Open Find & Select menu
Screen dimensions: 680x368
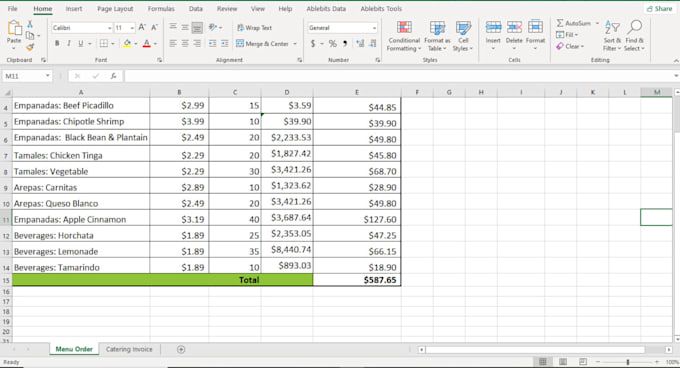(634, 36)
